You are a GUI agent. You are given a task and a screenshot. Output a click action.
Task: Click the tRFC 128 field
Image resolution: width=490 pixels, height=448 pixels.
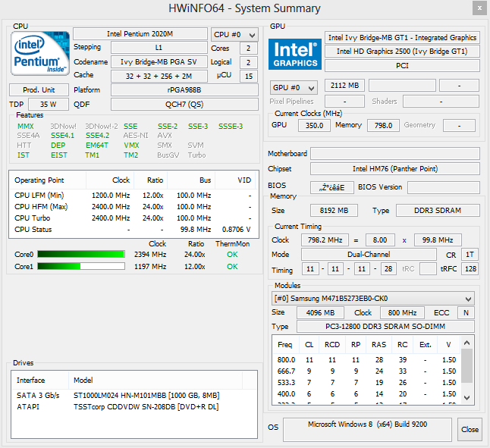(470, 269)
